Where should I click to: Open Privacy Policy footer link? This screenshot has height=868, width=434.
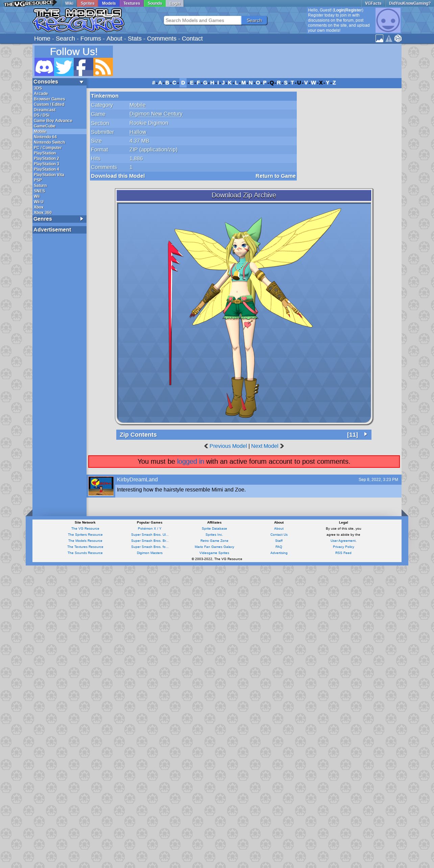pyautogui.click(x=343, y=547)
